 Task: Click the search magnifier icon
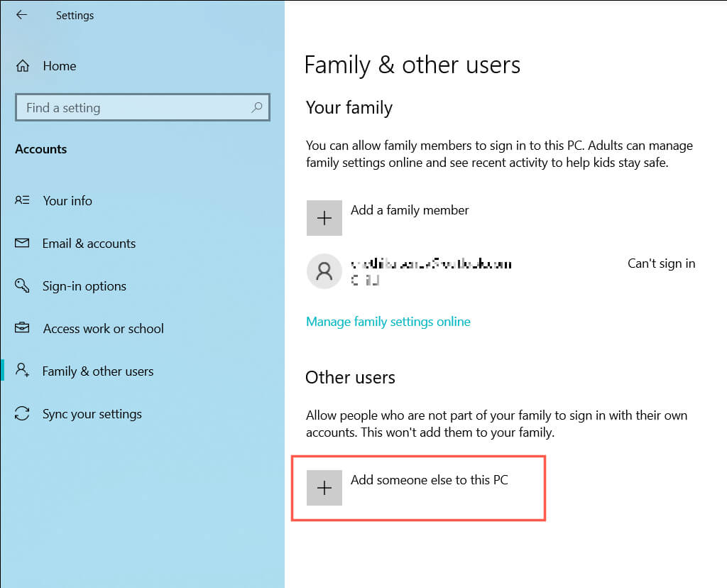coord(257,107)
